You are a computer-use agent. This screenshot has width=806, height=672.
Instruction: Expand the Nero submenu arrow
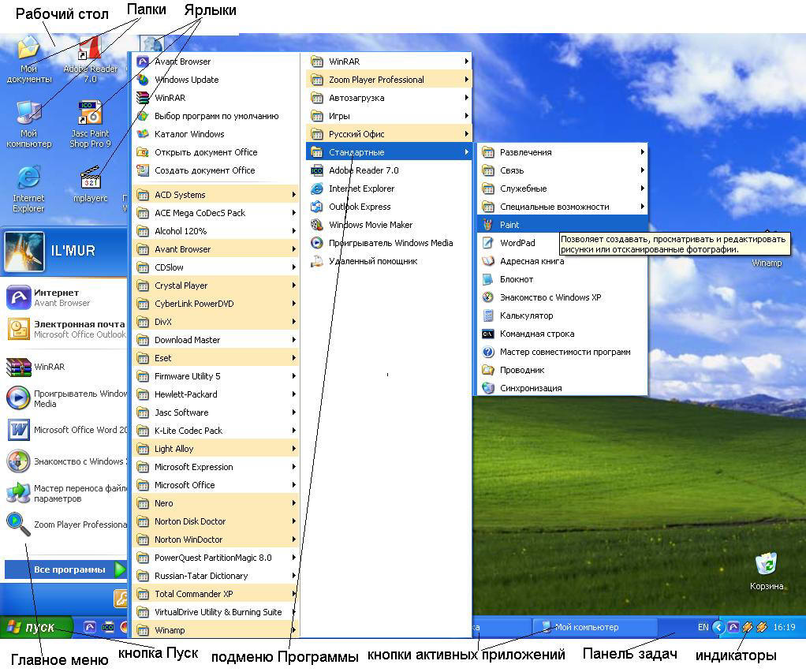tap(293, 503)
